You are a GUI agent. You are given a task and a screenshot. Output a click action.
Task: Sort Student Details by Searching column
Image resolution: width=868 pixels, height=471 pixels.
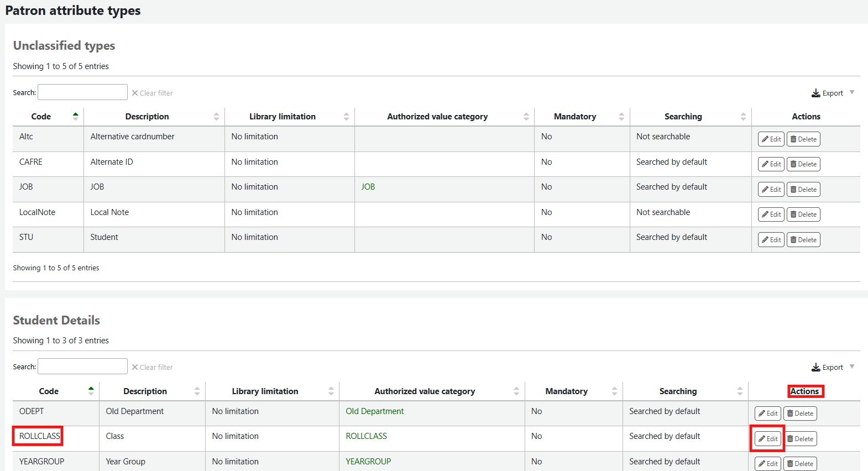[678, 391]
